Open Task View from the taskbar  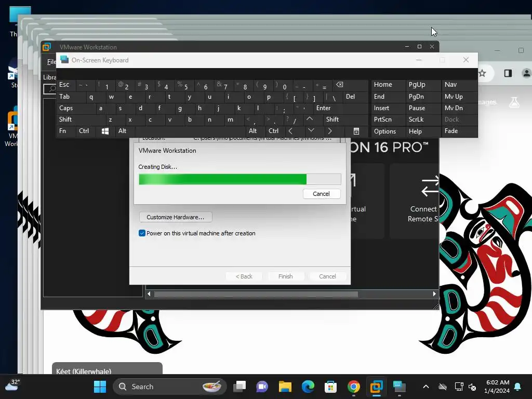click(x=240, y=387)
